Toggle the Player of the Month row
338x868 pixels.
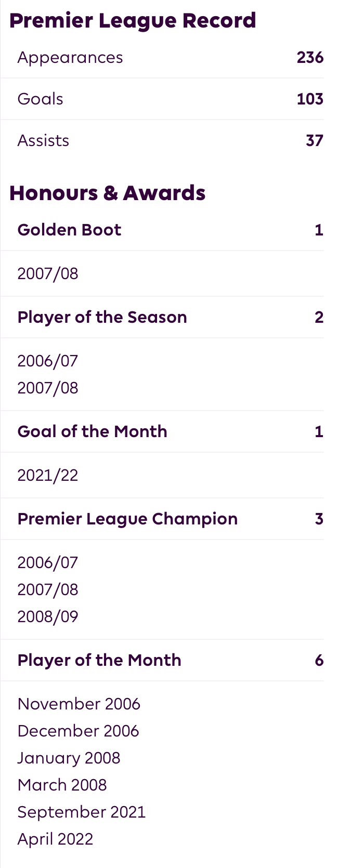pos(162,660)
